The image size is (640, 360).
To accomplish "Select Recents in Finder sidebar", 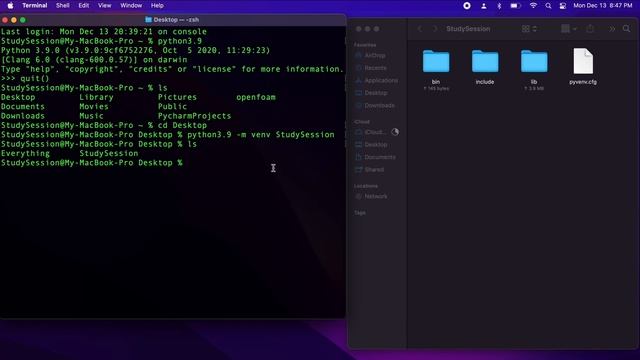I will click(x=375, y=68).
